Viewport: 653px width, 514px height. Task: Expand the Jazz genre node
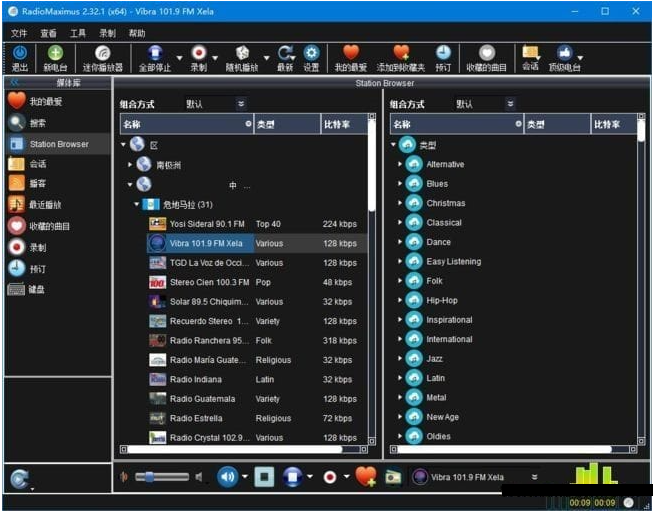pyautogui.click(x=399, y=358)
